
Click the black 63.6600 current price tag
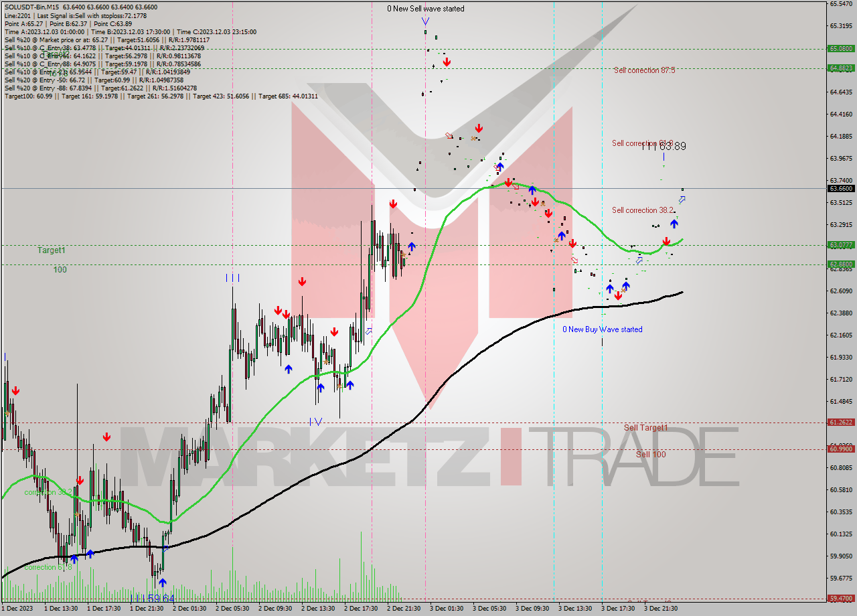pos(840,189)
